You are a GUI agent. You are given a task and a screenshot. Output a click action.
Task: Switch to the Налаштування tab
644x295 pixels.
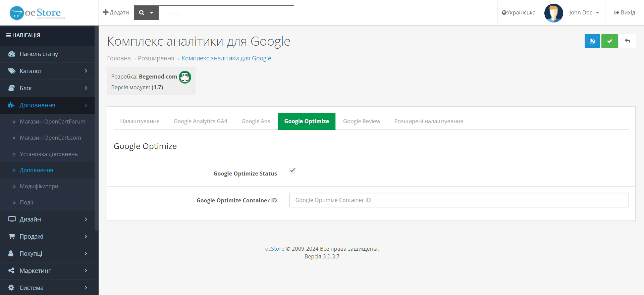click(x=140, y=121)
